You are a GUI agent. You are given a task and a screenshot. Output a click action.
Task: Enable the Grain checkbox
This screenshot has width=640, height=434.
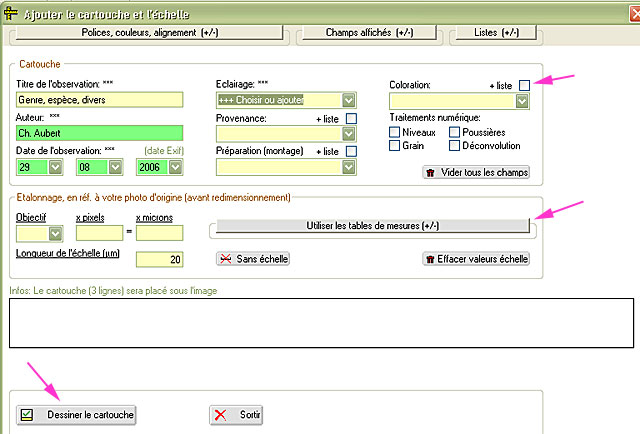click(x=394, y=145)
